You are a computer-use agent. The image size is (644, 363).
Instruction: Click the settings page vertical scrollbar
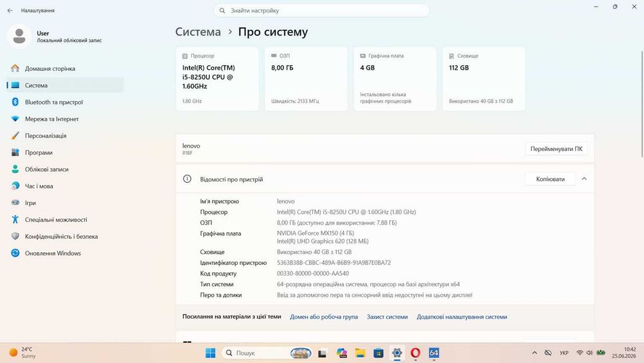coord(641,104)
